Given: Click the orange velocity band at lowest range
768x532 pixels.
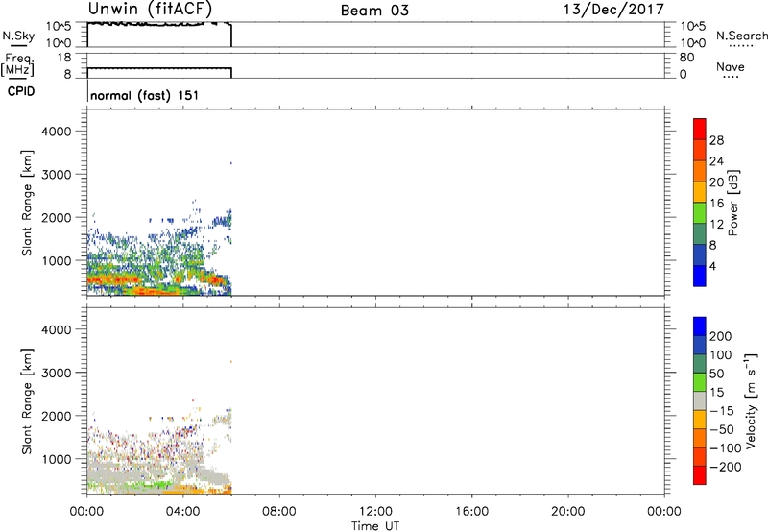Looking at the screenshot, I should [x=196, y=490].
